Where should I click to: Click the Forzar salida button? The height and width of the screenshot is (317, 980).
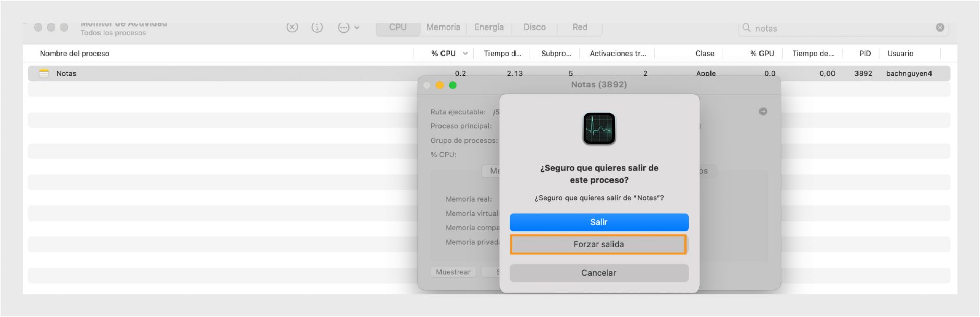coord(598,244)
